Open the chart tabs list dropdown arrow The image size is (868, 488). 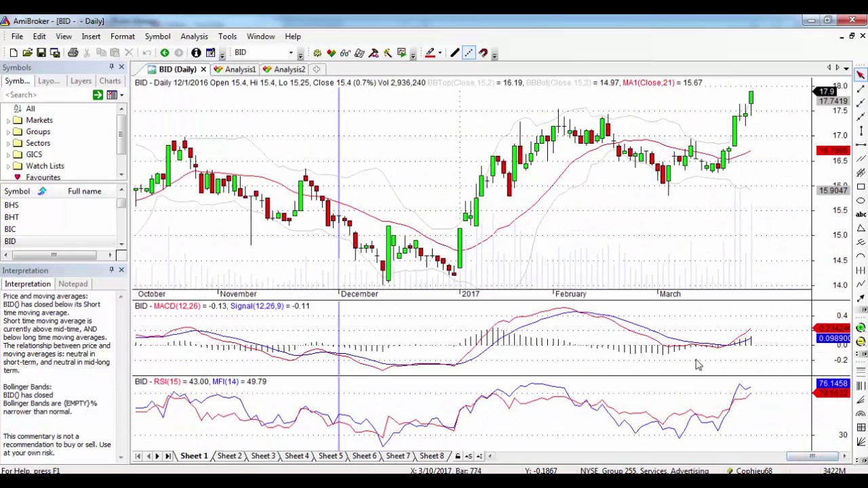click(846, 68)
